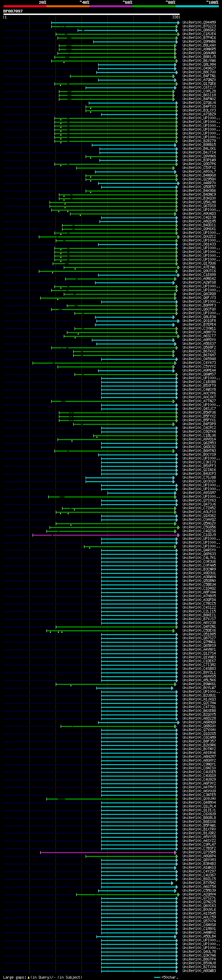
Task: Click hit label UniRef100_B4FTN1
Action: pyautogui.click(x=199, y=76)
